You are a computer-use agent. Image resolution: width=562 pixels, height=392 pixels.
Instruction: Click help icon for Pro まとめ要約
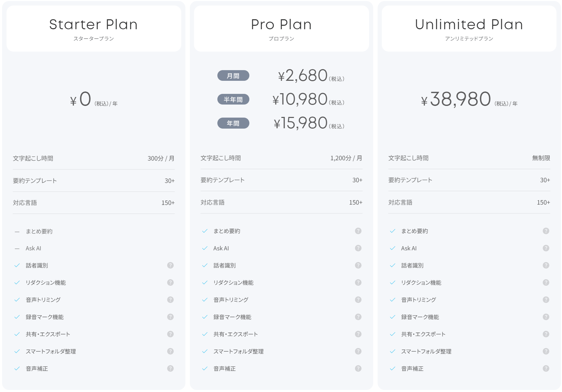tap(358, 231)
